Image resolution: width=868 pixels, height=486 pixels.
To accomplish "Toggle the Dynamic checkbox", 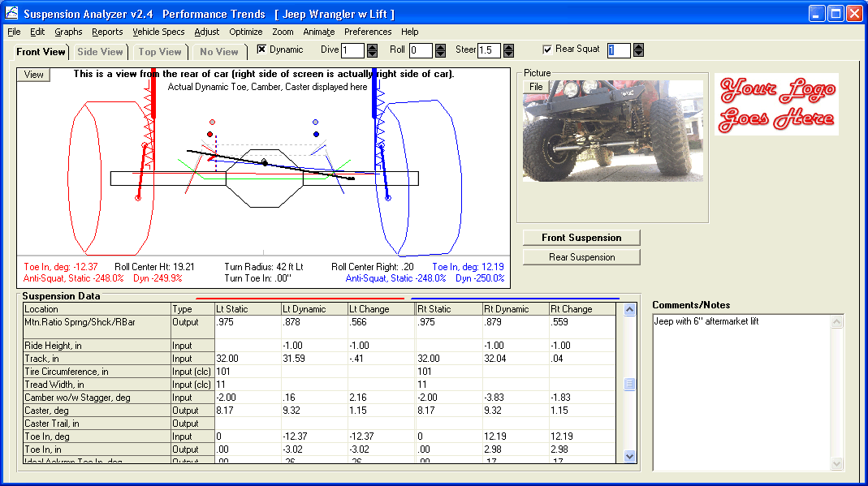I will [x=261, y=49].
